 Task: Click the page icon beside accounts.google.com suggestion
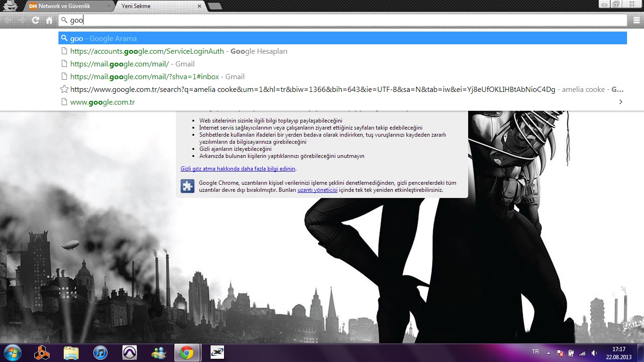(65, 51)
